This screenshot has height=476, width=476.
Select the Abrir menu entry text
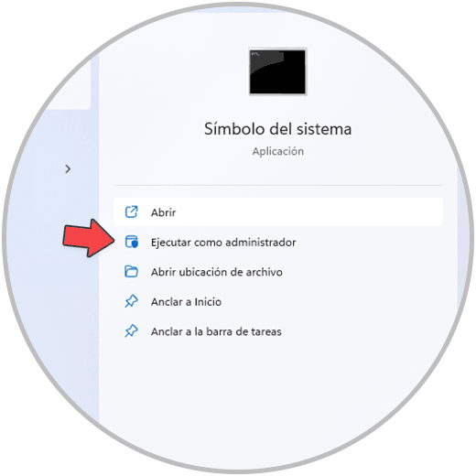(163, 212)
